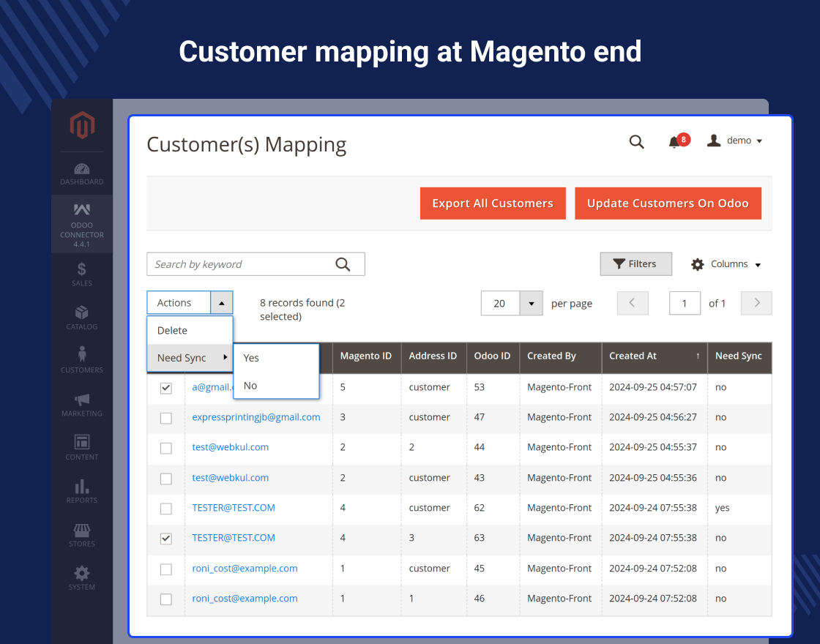Click the page number input field
This screenshot has width=820, height=644.
coord(685,303)
